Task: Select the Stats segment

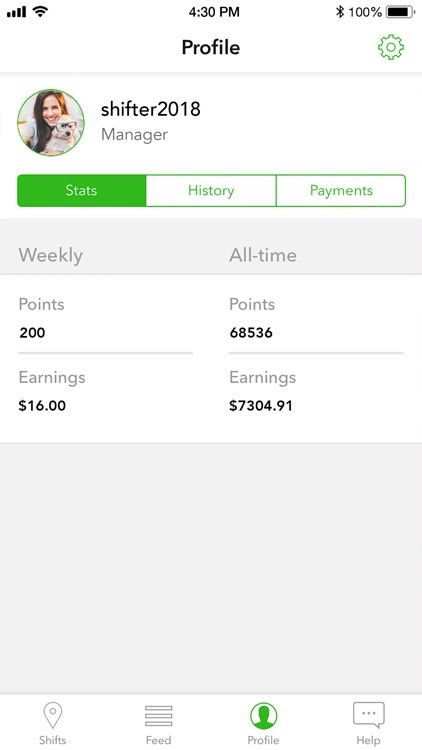Action: [x=81, y=190]
